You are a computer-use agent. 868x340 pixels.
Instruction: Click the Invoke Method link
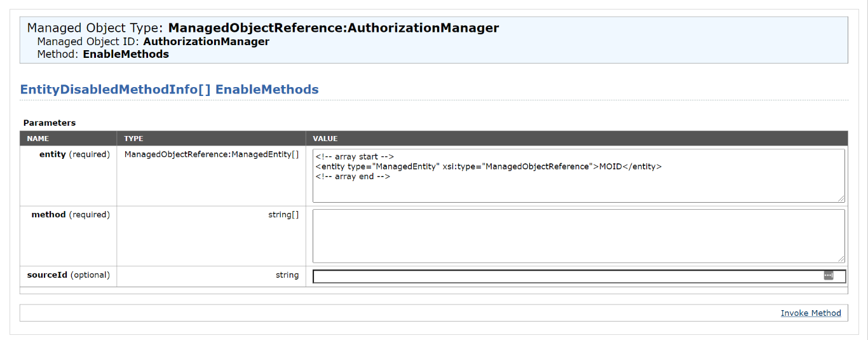pos(810,313)
